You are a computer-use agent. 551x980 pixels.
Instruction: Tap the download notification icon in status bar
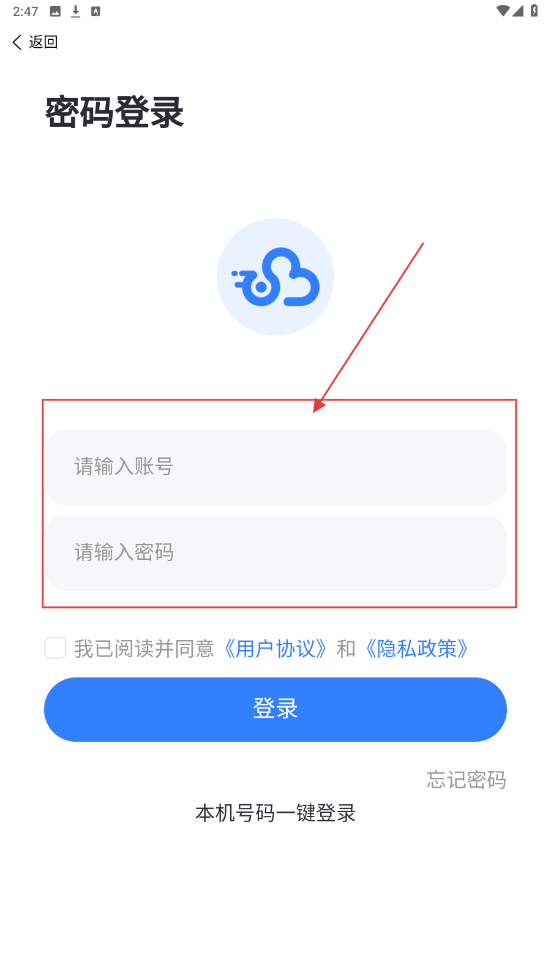point(75,11)
